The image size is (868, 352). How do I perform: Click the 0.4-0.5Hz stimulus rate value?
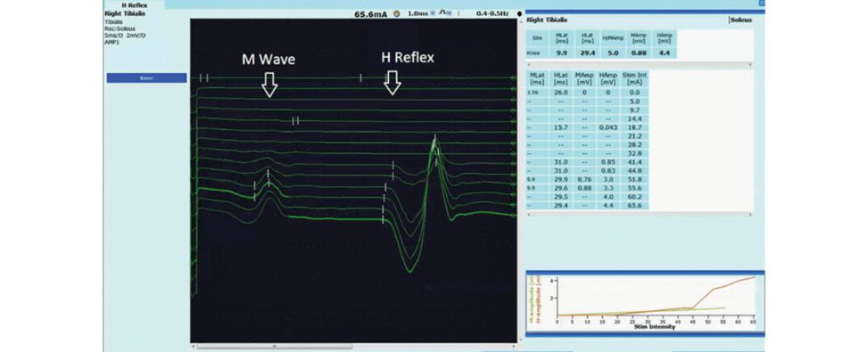(492, 13)
